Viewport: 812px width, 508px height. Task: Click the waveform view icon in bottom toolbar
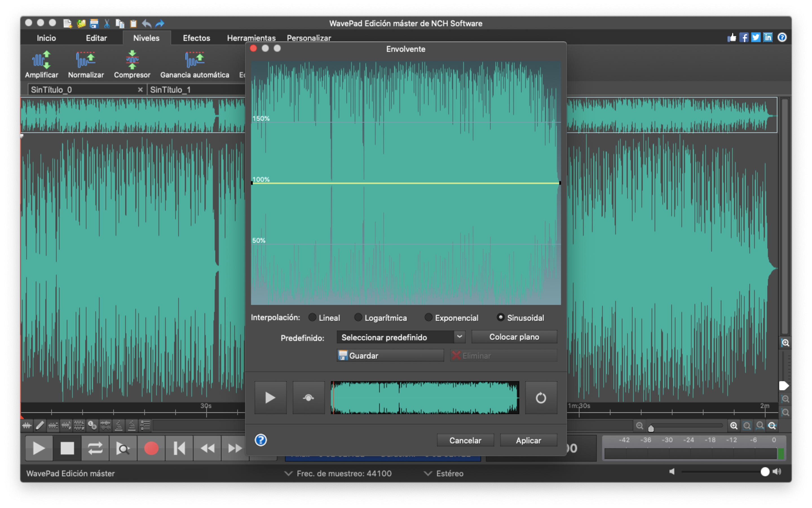[x=27, y=426]
